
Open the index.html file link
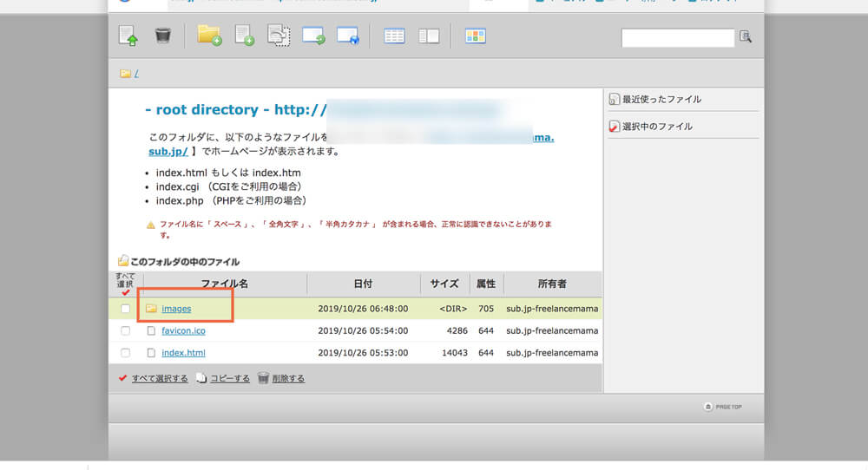pyautogui.click(x=183, y=353)
